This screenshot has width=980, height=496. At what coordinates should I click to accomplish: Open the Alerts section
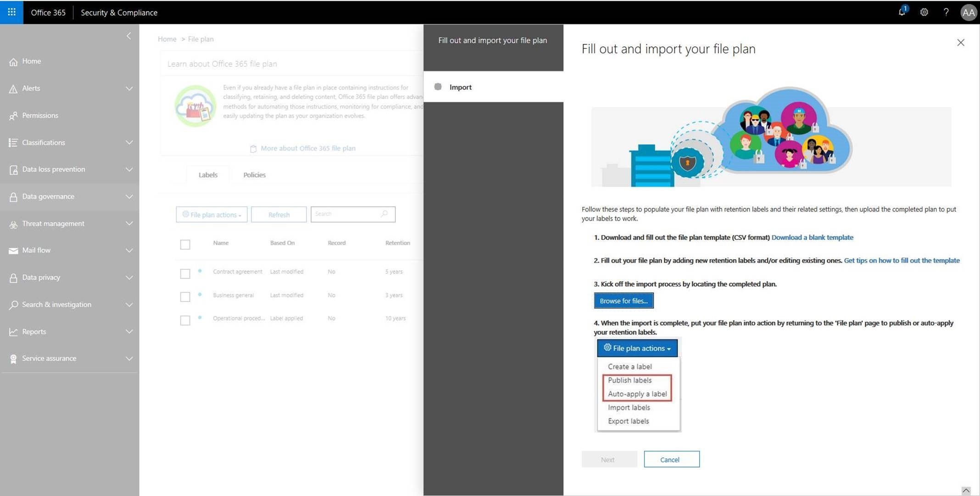point(31,88)
